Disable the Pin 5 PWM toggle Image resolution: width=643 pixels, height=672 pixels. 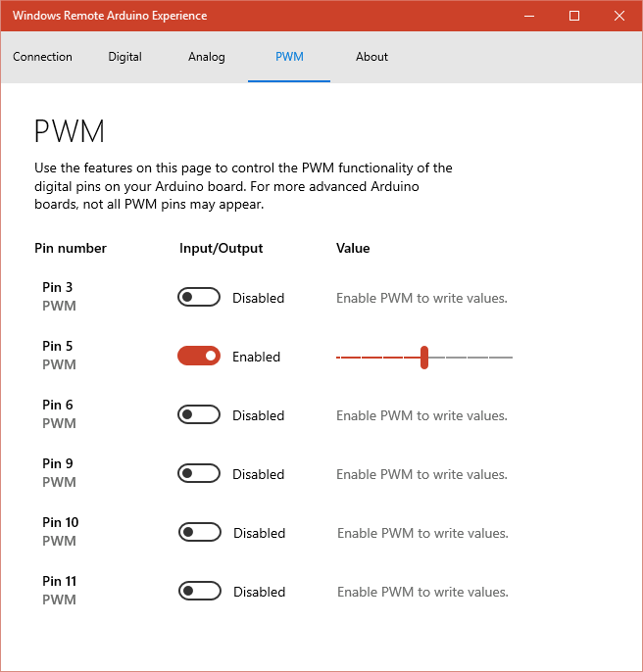coord(199,357)
